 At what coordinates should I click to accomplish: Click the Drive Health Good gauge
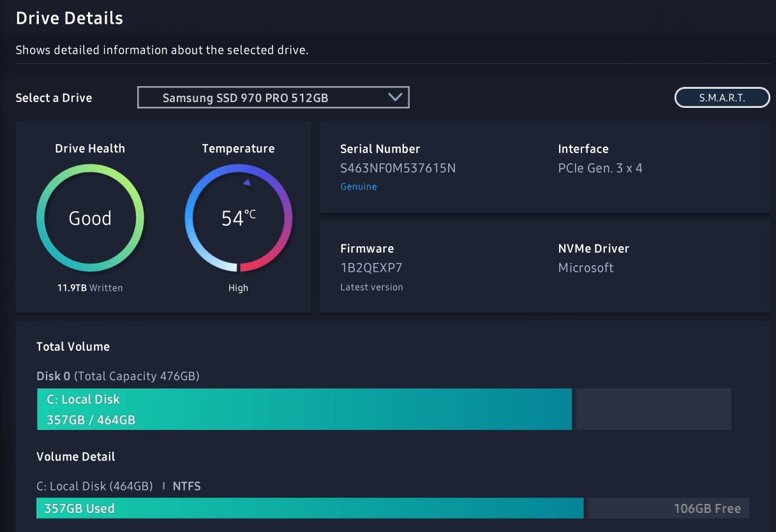tap(90, 218)
